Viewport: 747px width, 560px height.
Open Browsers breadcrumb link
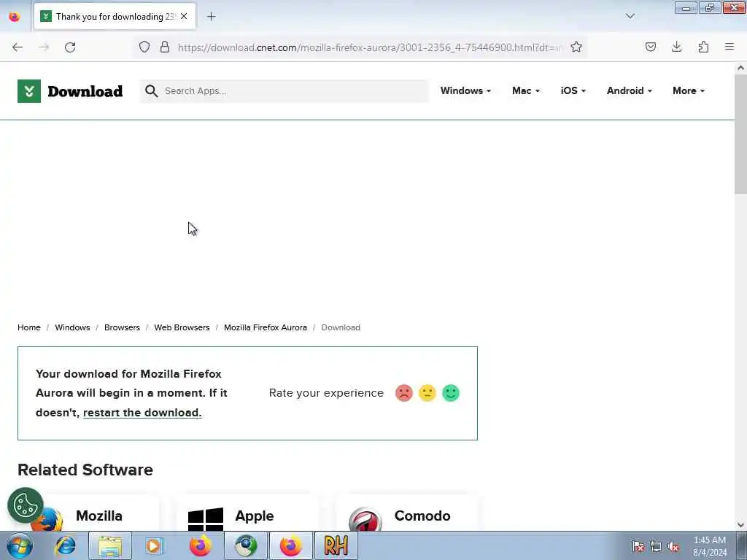coord(122,327)
